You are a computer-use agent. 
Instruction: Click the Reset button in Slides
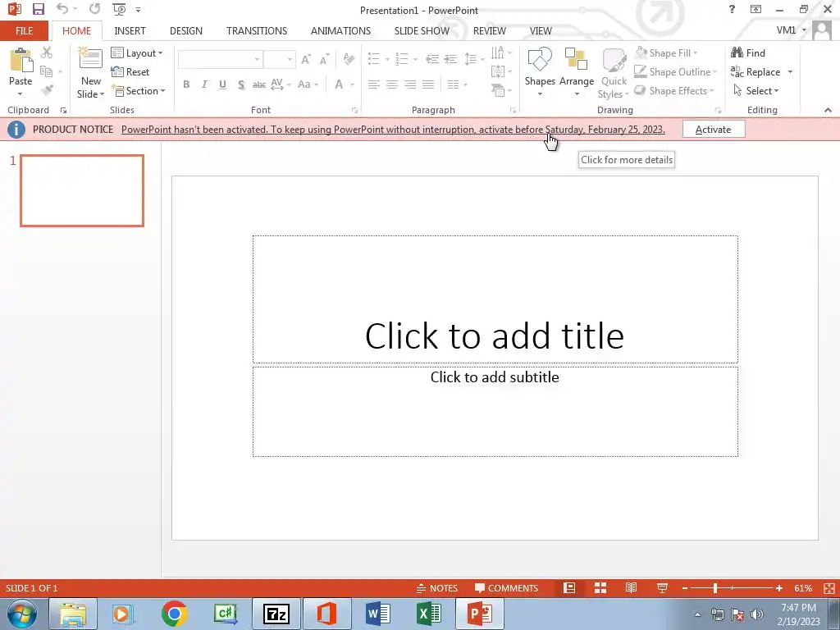point(130,72)
